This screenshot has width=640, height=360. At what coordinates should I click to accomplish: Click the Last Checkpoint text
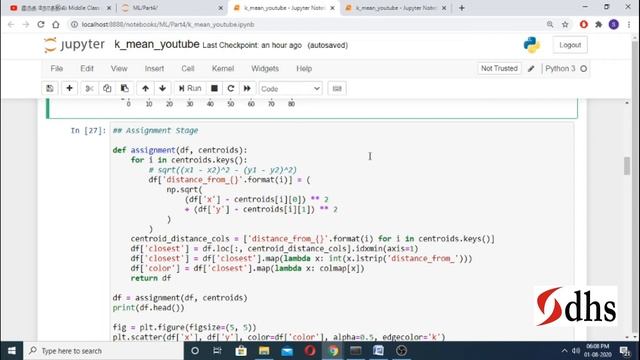(x=252, y=45)
